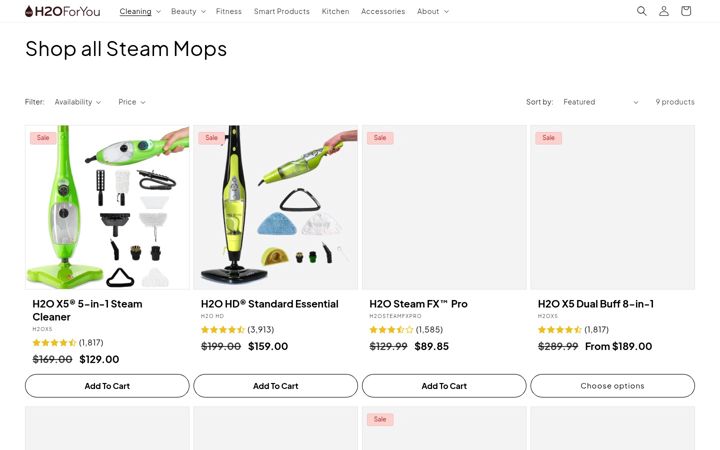
Task: Add H2O X5 5-in-1 Steam Cleaner to cart
Action: [x=107, y=386]
